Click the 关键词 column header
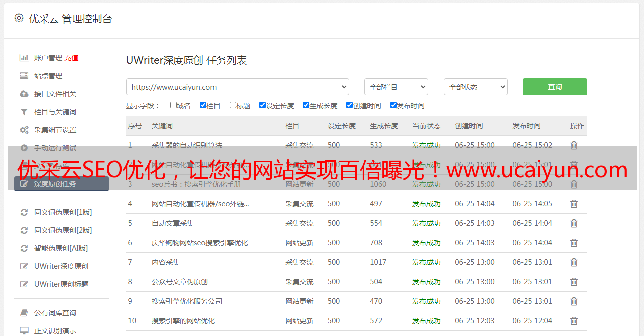Screen dimensions: 644x336 click(x=162, y=126)
